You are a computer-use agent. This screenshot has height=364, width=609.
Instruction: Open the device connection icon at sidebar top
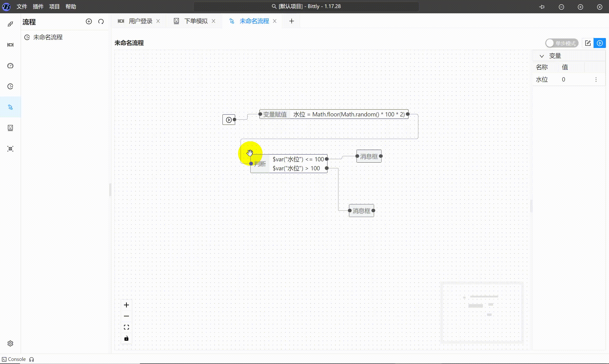pos(10,24)
